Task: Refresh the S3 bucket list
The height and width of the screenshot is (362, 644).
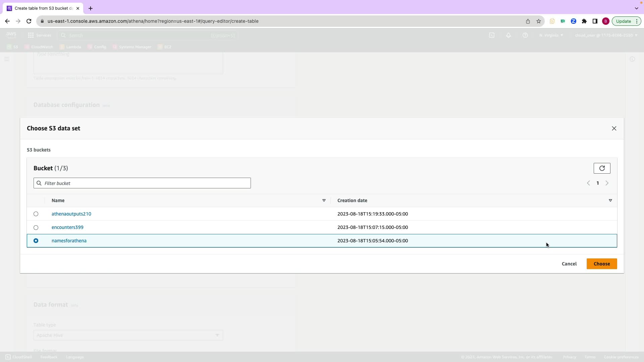Action: (602, 168)
